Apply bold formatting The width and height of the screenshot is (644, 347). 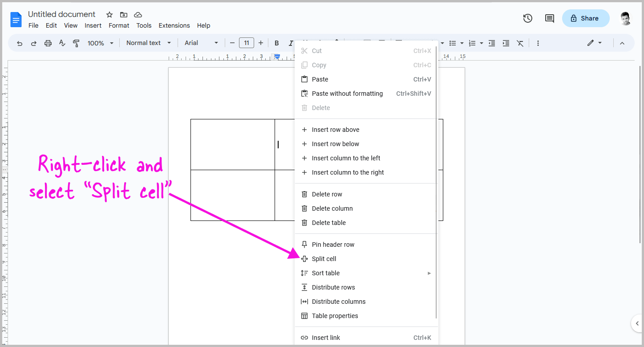pyautogui.click(x=276, y=43)
